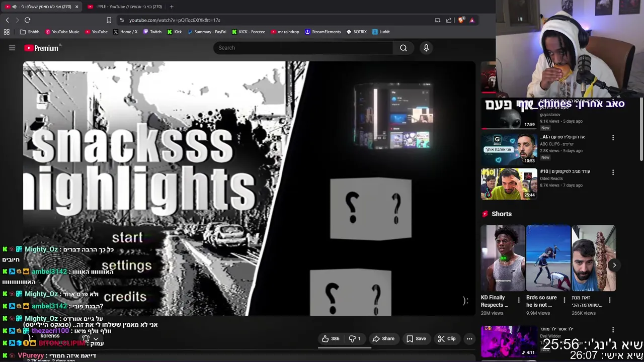This screenshot has height=362, width=644.
Task: Open the cast/media icon in address bar
Action: 437,20
